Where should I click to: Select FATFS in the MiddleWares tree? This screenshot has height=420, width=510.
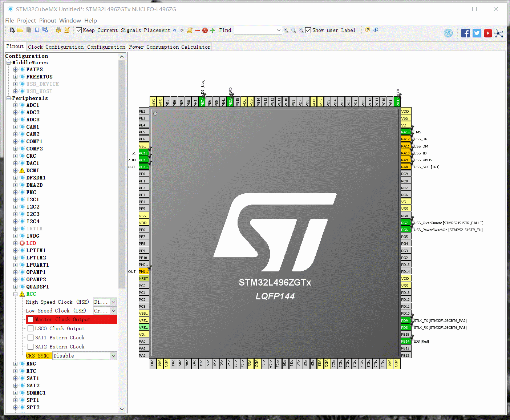(x=35, y=69)
